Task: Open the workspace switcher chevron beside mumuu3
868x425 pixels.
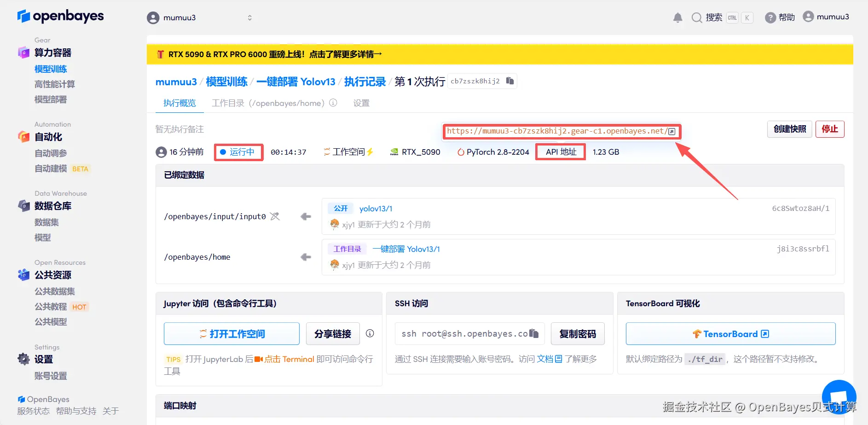Action: pyautogui.click(x=249, y=17)
